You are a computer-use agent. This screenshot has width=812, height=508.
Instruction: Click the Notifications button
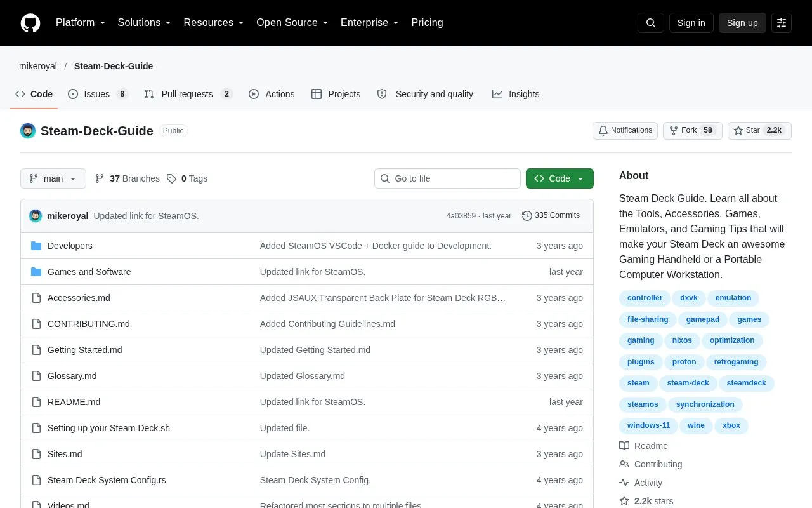point(625,130)
